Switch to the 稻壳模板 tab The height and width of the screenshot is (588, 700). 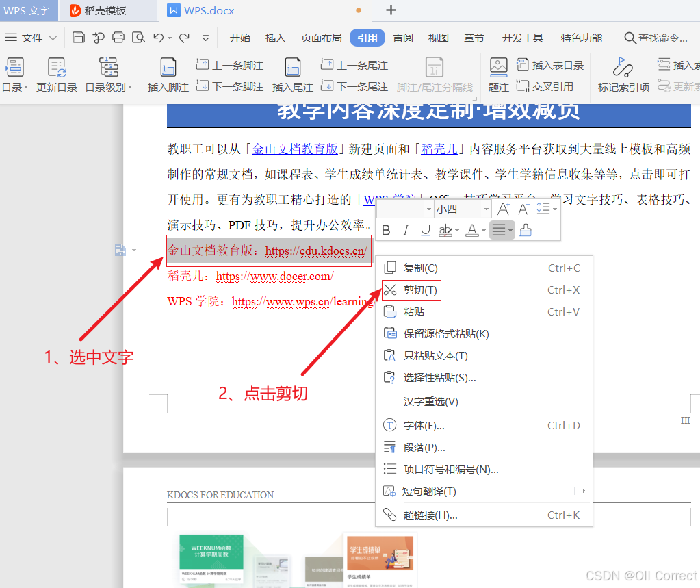[108, 10]
